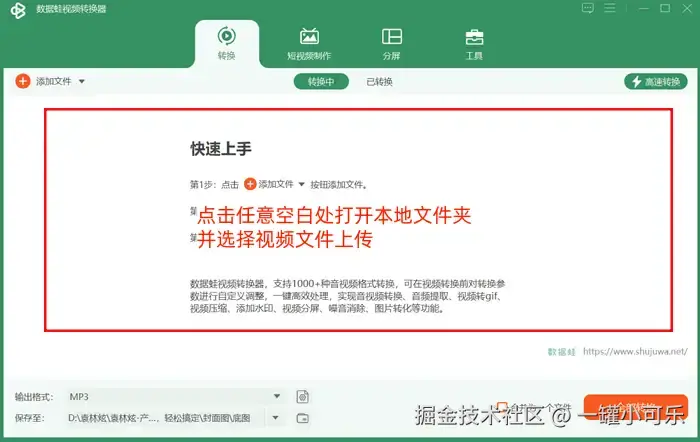Click the 快速上手 heading
Image resolution: width=700 pixels, height=442 pixels.
pyautogui.click(x=221, y=149)
